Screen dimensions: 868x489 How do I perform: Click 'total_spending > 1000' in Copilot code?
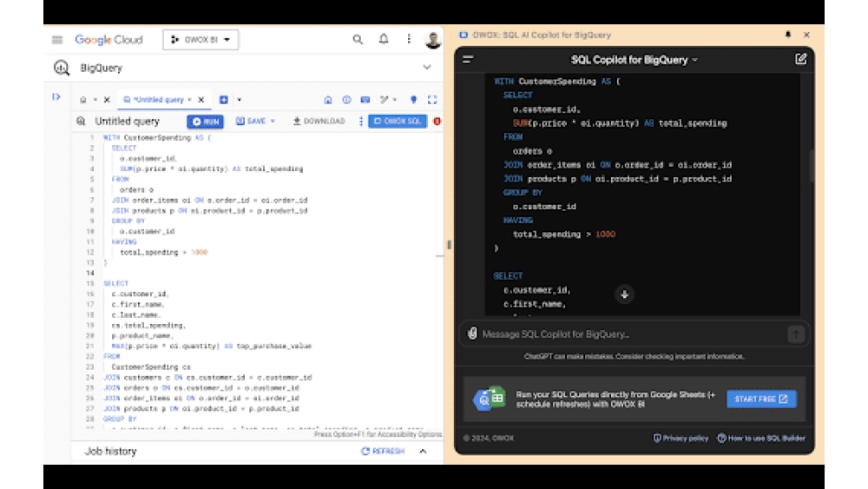pos(564,235)
